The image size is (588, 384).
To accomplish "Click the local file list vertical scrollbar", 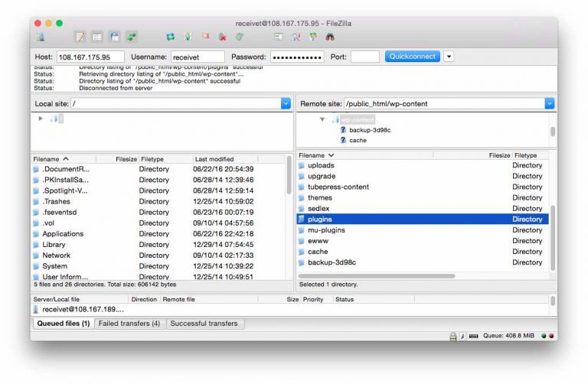I will coord(289,175).
